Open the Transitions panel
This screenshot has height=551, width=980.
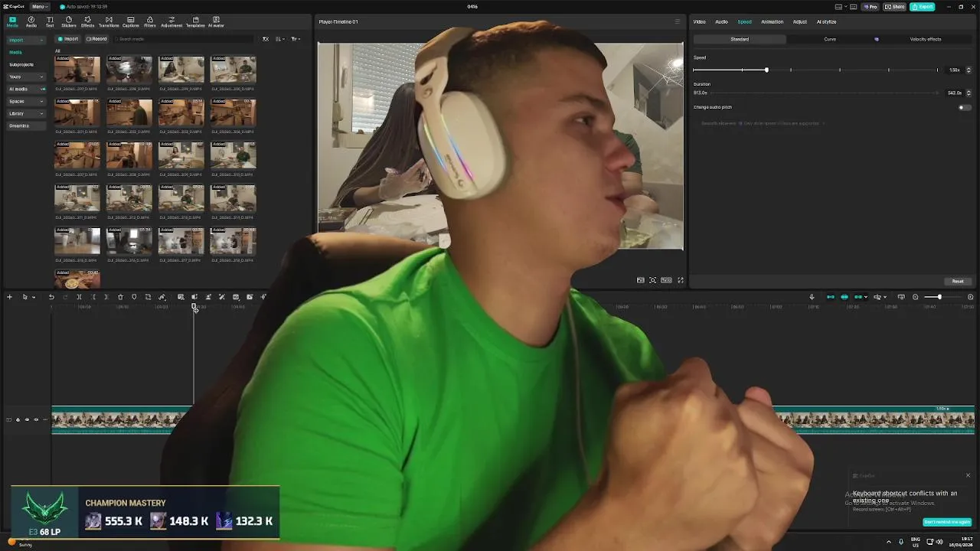point(109,21)
